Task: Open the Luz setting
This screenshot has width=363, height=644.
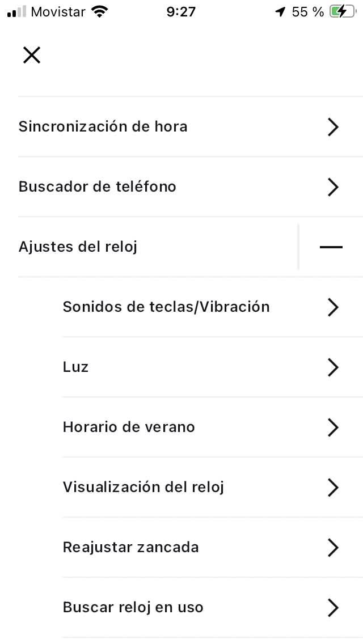Action: click(213, 367)
